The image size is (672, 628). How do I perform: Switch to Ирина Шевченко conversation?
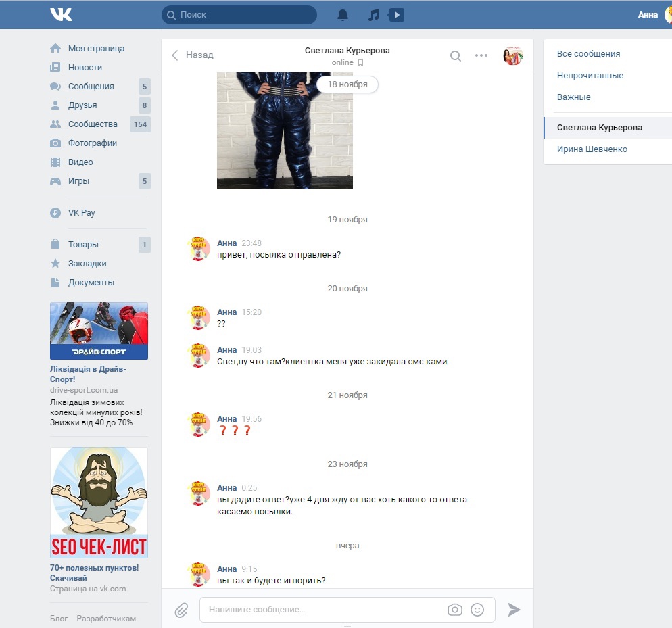[592, 149]
